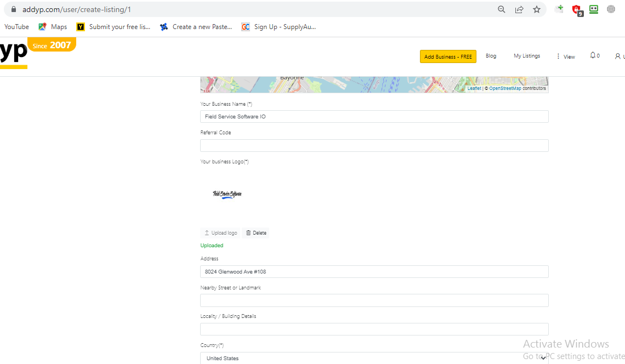Open the View menu with dots
Image resolution: width=625 pixels, height=364 pixels.
tap(566, 56)
